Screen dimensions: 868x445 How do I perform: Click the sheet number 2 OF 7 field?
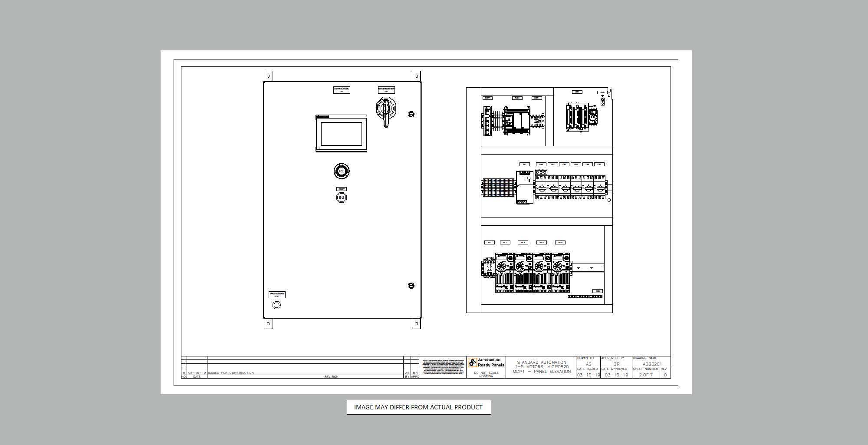645,375
